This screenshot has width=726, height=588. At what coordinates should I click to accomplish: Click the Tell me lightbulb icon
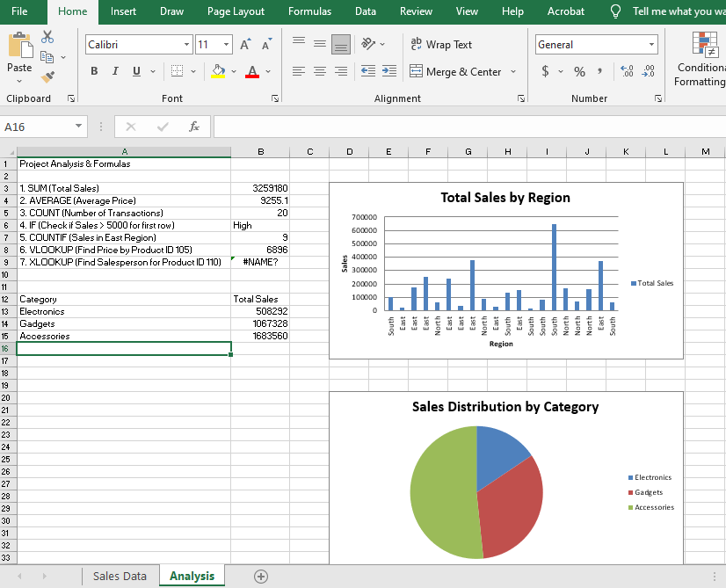click(x=615, y=11)
